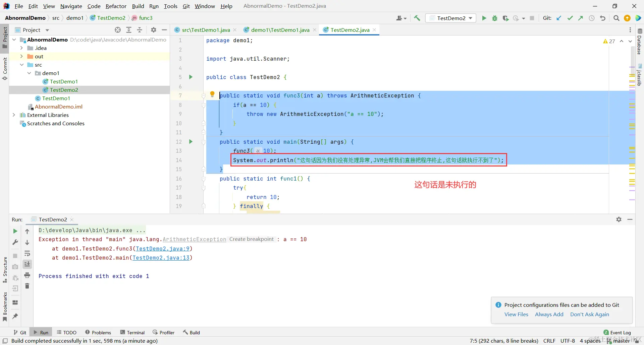Commit changes with the green checkmark icon
Screen dimensions: 644x345
point(570,18)
